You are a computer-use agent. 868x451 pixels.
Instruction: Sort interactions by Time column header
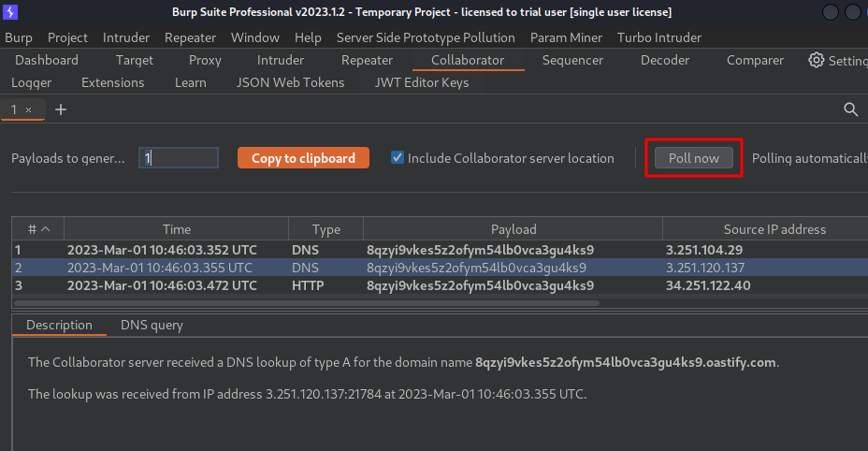[x=177, y=229]
